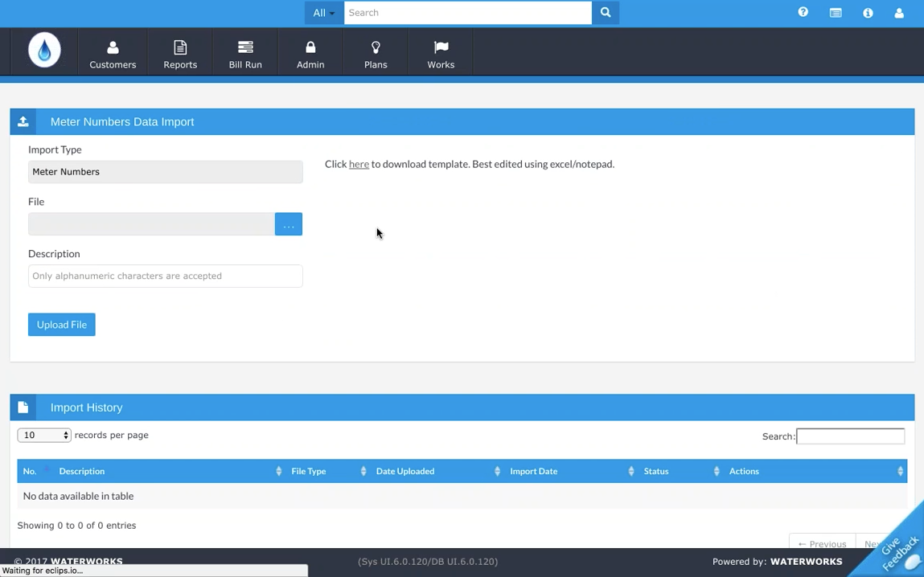This screenshot has width=924, height=577.
Task: Click the version text 'Sys UI.6.0.120/DB UI.6.0.120'
Action: tap(428, 562)
